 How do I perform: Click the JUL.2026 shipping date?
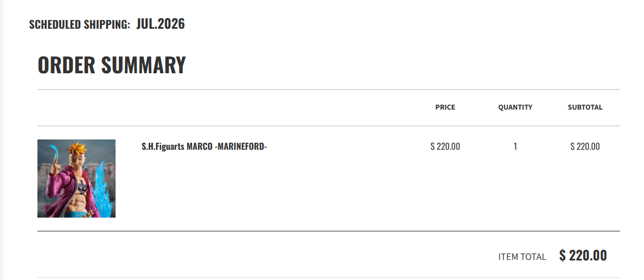[161, 24]
